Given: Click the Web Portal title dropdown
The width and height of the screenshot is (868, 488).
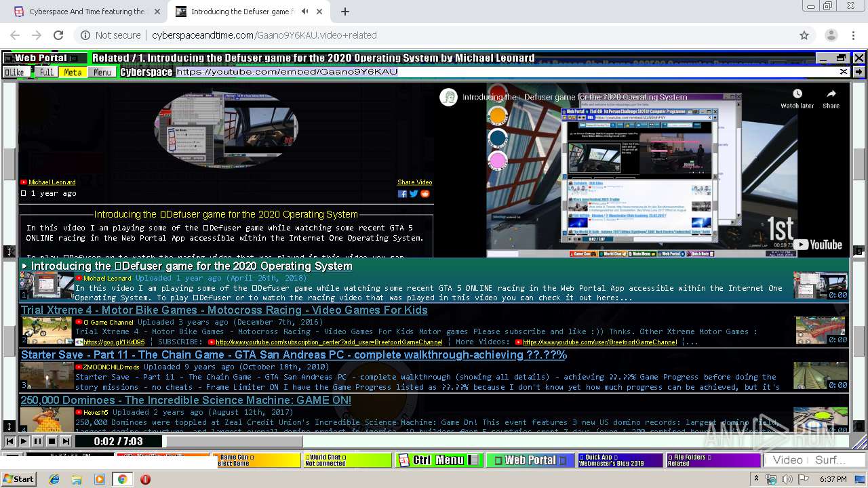Looking at the screenshot, I should [45, 58].
